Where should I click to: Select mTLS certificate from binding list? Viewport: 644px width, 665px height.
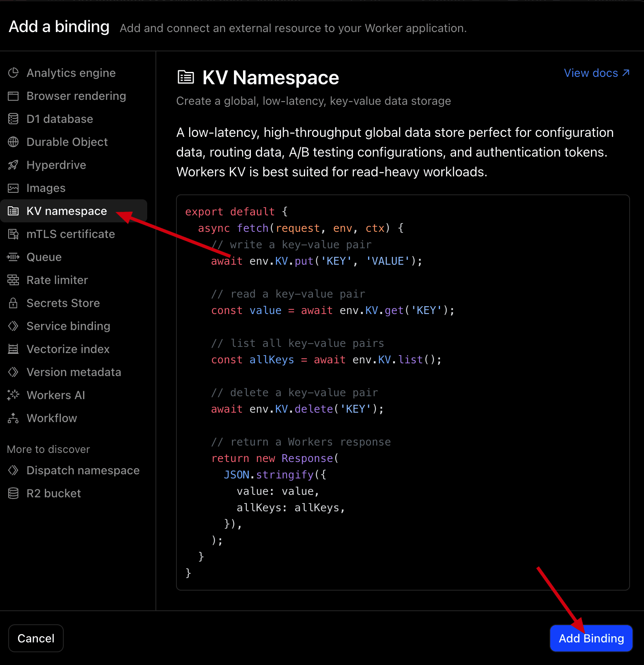pos(70,234)
